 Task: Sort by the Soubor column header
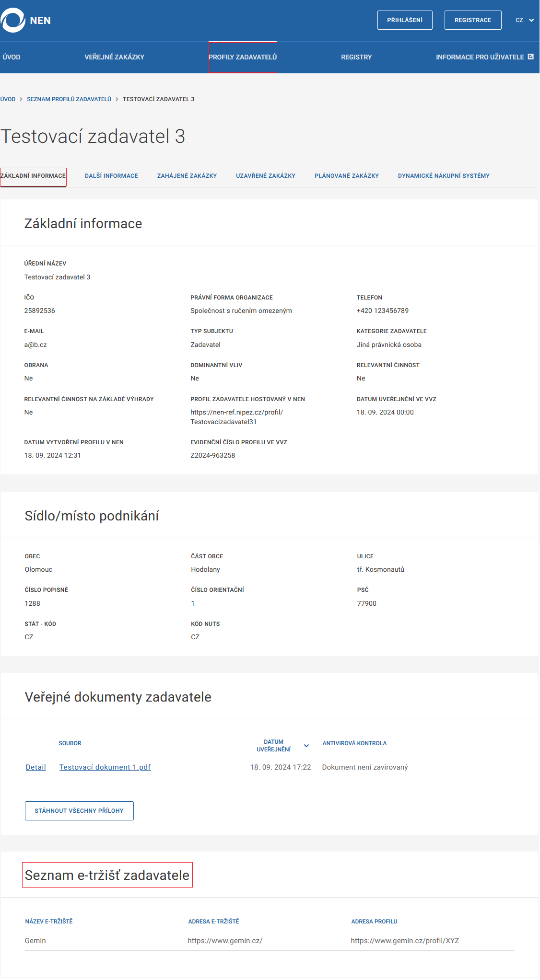pyautogui.click(x=70, y=743)
